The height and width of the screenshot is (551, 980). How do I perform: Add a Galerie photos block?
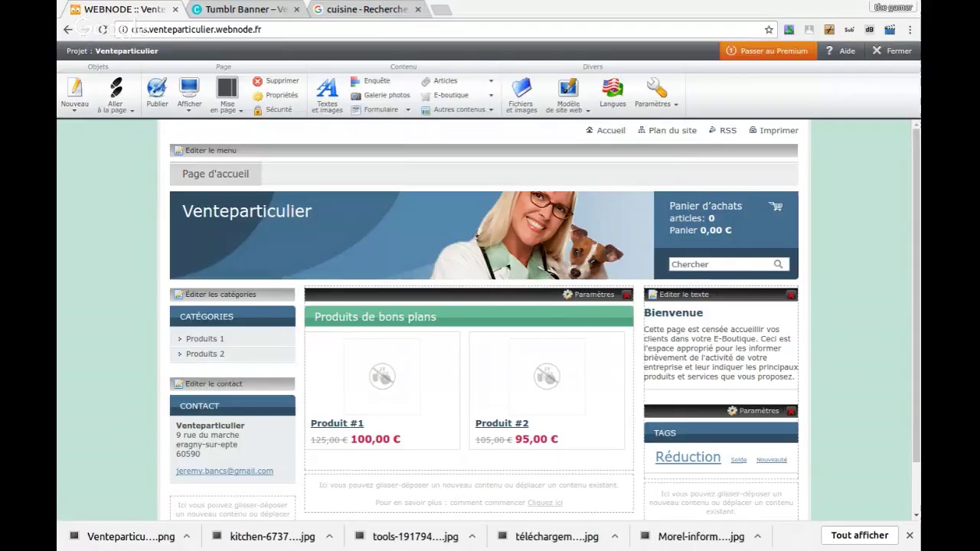[x=381, y=95]
